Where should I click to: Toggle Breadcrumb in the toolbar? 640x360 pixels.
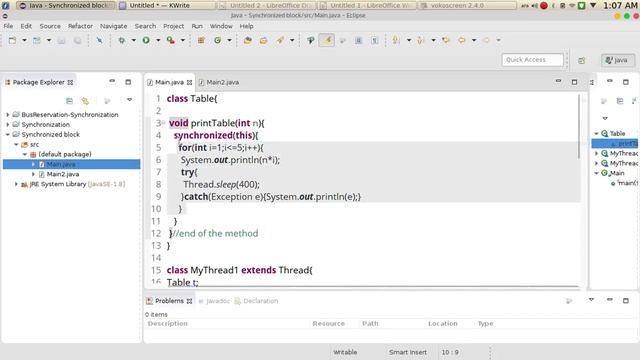click(x=311, y=40)
